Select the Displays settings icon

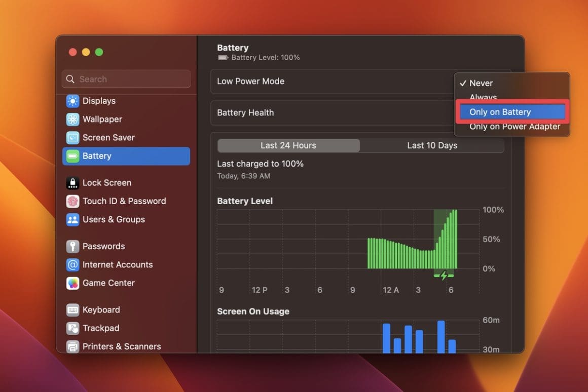[72, 101]
